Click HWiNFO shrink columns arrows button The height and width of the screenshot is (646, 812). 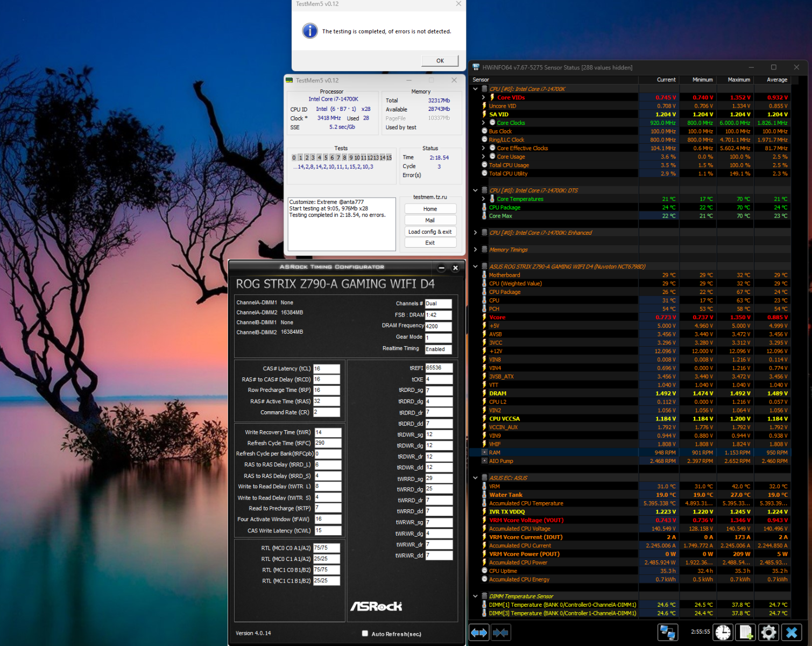click(500, 633)
